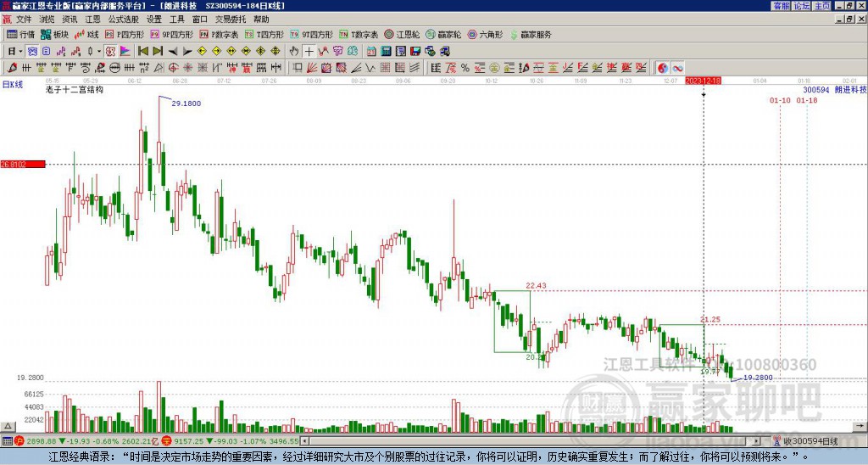This screenshot has height=465, width=868.
Task: Click the red 2023-12-18 date marker
Action: (703, 81)
